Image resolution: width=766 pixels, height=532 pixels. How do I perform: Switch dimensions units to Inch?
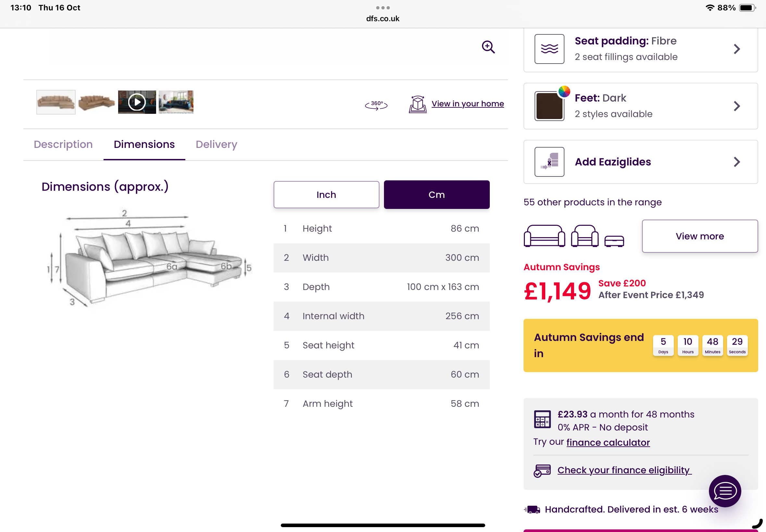coord(326,195)
